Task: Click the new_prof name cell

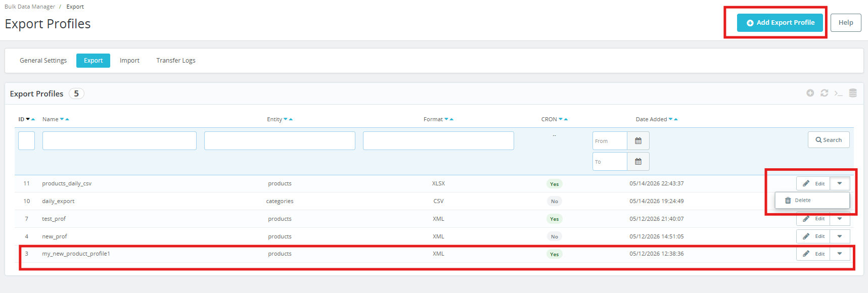Action: click(x=54, y=236)
